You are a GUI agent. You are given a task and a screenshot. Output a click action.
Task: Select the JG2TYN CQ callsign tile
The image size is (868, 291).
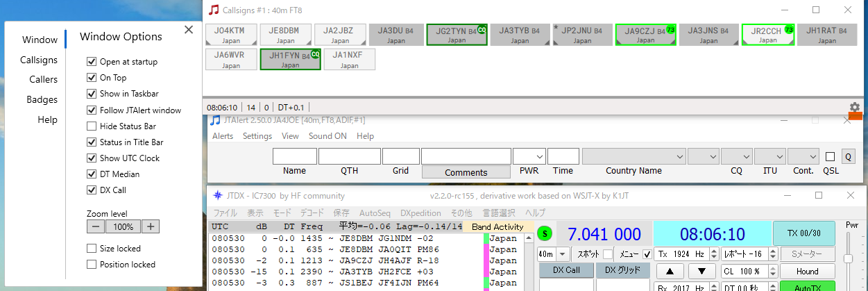(x=457, y=35)
